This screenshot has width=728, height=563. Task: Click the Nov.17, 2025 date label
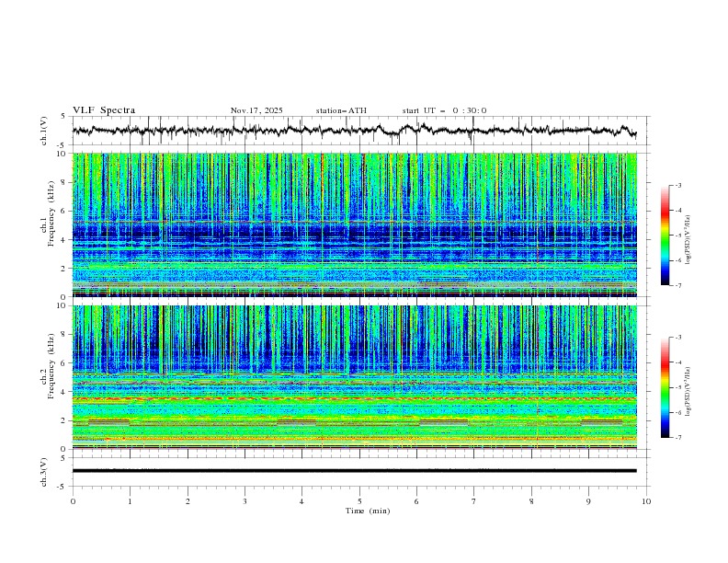[256, 110]
